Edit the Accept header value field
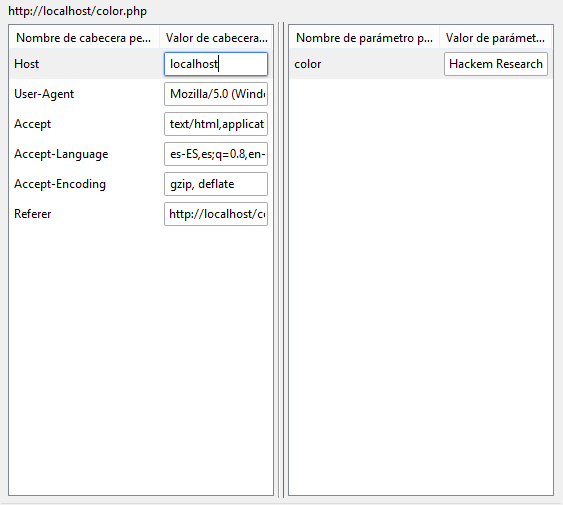563x505 pixels. pos(216,124)
